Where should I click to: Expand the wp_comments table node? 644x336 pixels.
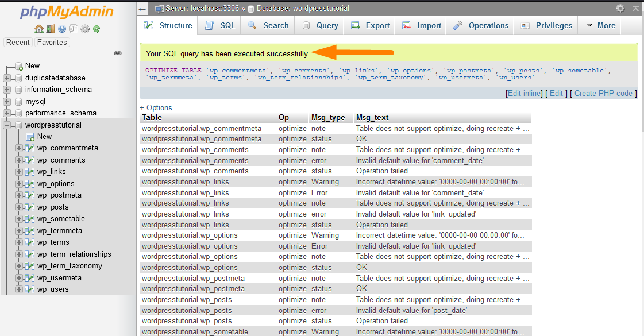(18, 160)
